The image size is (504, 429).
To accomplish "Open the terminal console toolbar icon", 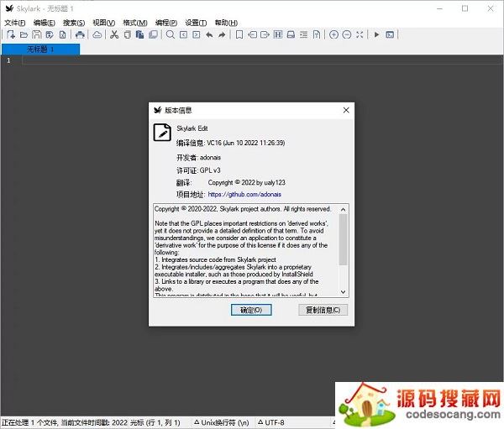I will pyautogui.click(x=390, y=34).
